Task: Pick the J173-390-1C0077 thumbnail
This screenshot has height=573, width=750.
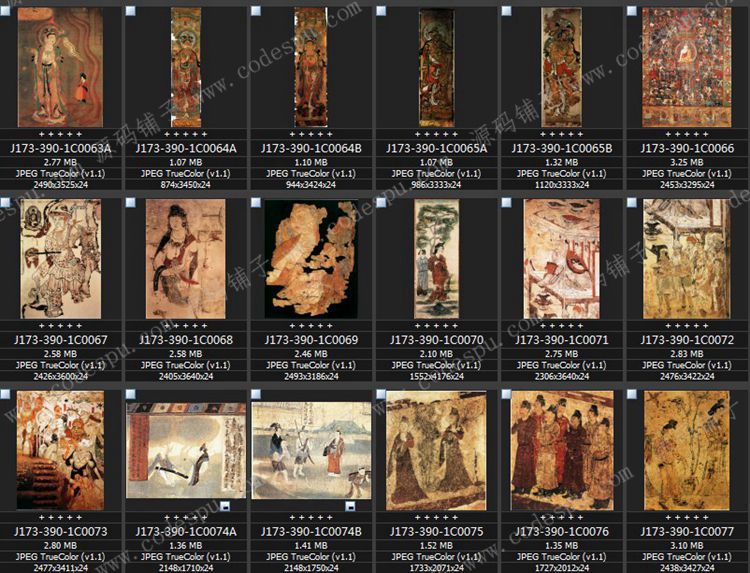Action: (x=687, y=451)
